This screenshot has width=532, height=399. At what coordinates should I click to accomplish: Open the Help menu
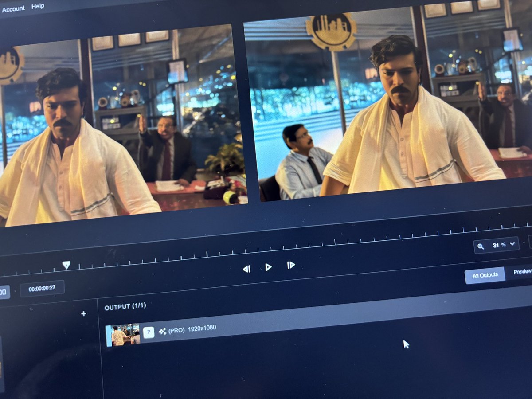(38, 7)
